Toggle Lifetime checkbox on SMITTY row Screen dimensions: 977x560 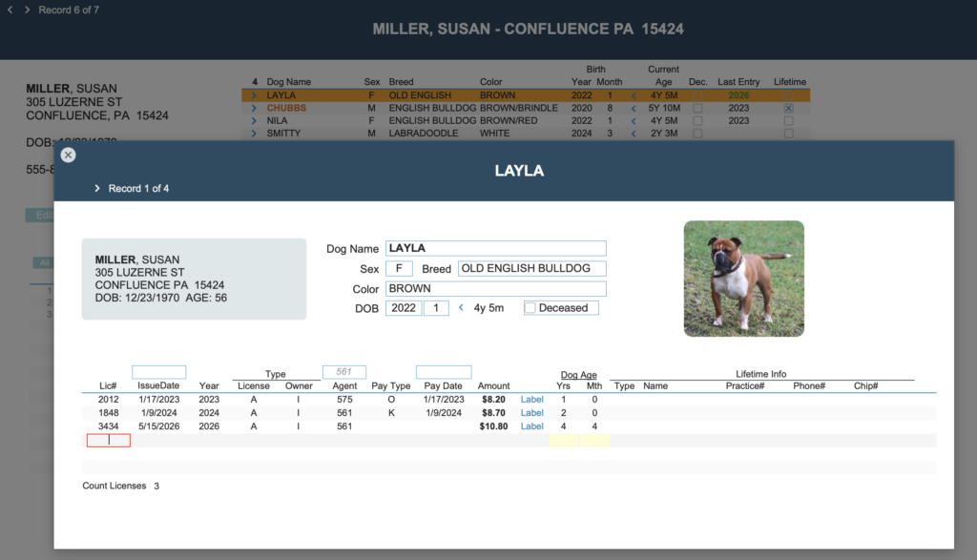click(789, 134)
